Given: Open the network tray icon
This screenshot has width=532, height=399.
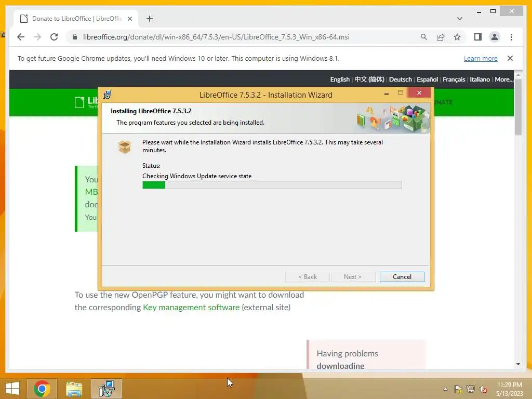Looking at the screenshot, I should pos(470,389).
